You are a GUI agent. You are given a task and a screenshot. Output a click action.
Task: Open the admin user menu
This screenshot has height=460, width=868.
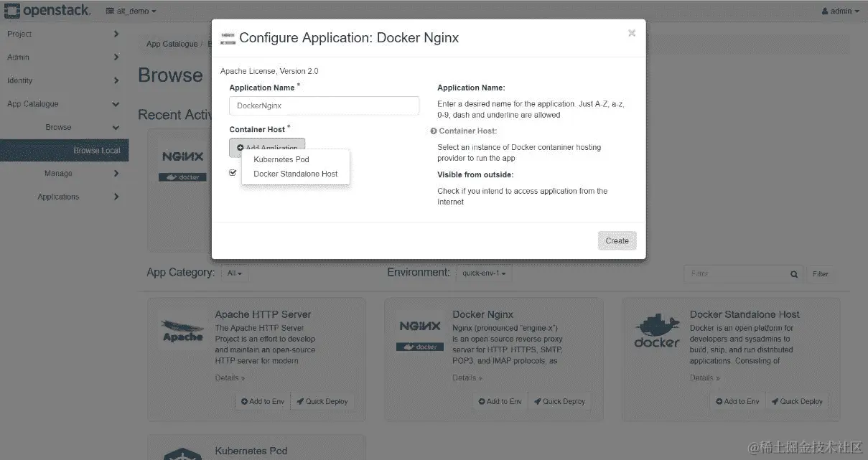click(839, 11)
